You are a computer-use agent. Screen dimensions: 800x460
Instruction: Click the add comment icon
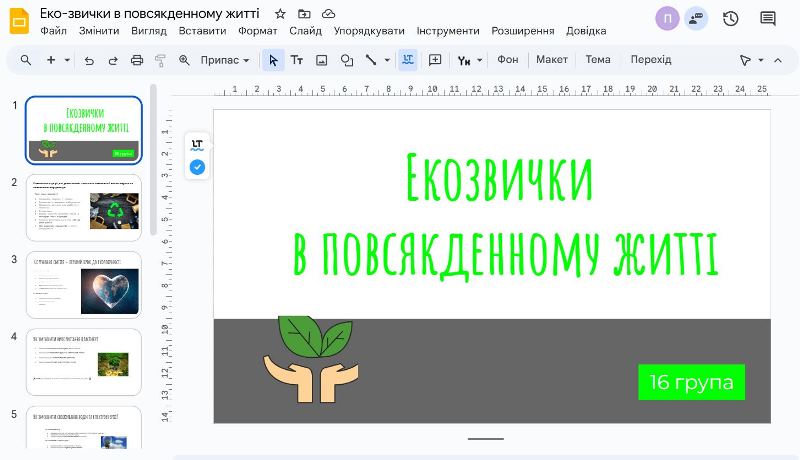tap(435, 60)
